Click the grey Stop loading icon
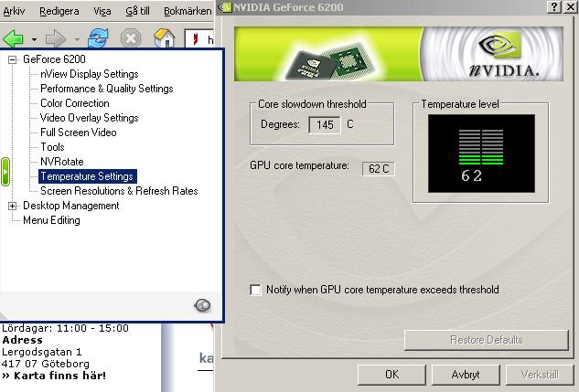This screenshot has height=392, width=579. [x=131, y=38]
